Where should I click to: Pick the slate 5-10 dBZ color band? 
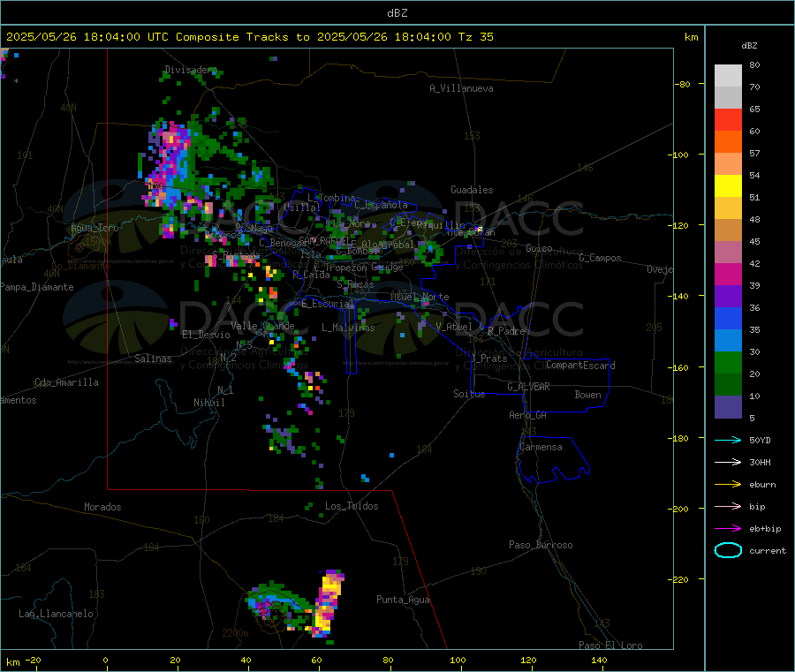728,407
